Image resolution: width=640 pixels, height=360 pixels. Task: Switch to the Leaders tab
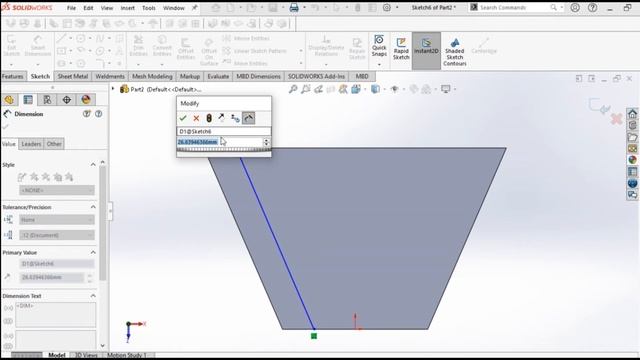click(x=31, y=144)
